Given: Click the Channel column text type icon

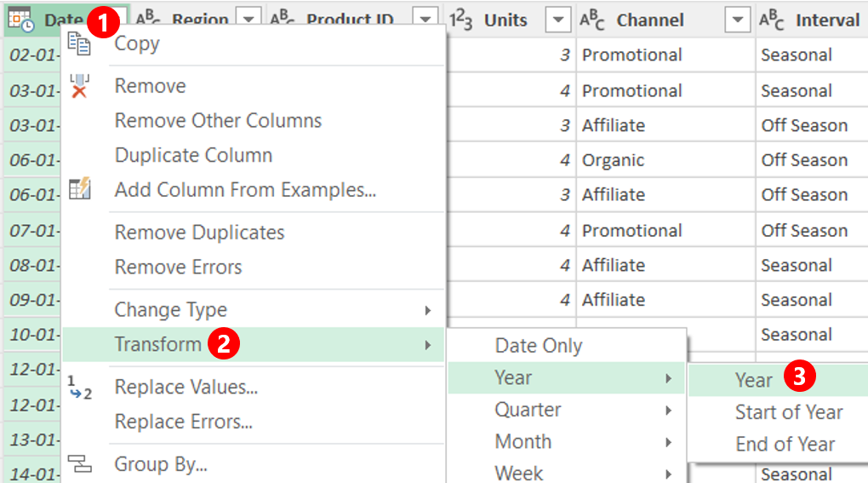Looking at the screenshot, I should click(x=592, y=20).
